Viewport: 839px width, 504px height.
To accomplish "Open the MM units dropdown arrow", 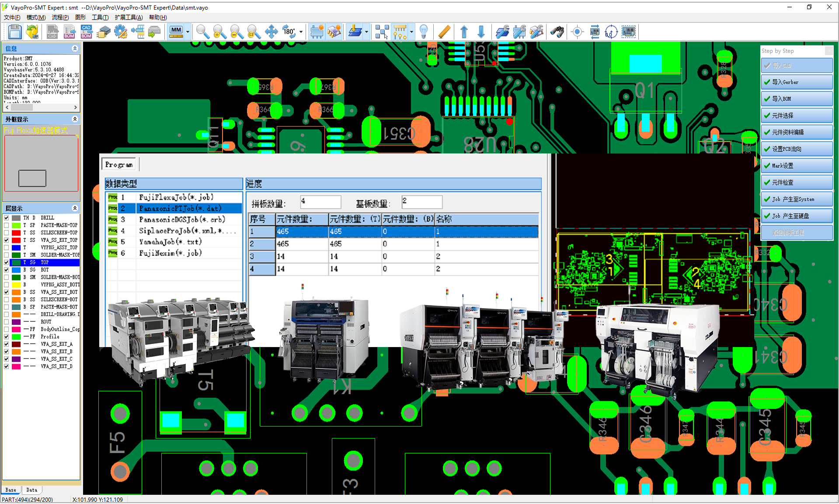I will (x=188, y=32).
